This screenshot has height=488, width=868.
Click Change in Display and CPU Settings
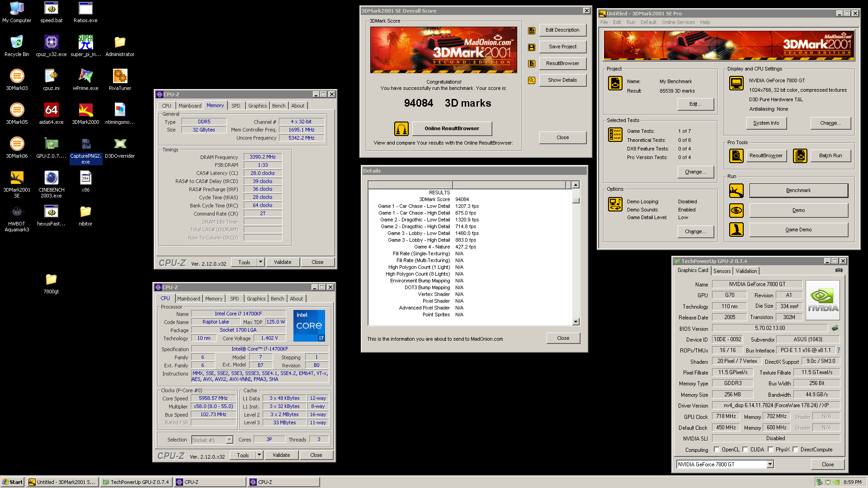coord(830,123)
